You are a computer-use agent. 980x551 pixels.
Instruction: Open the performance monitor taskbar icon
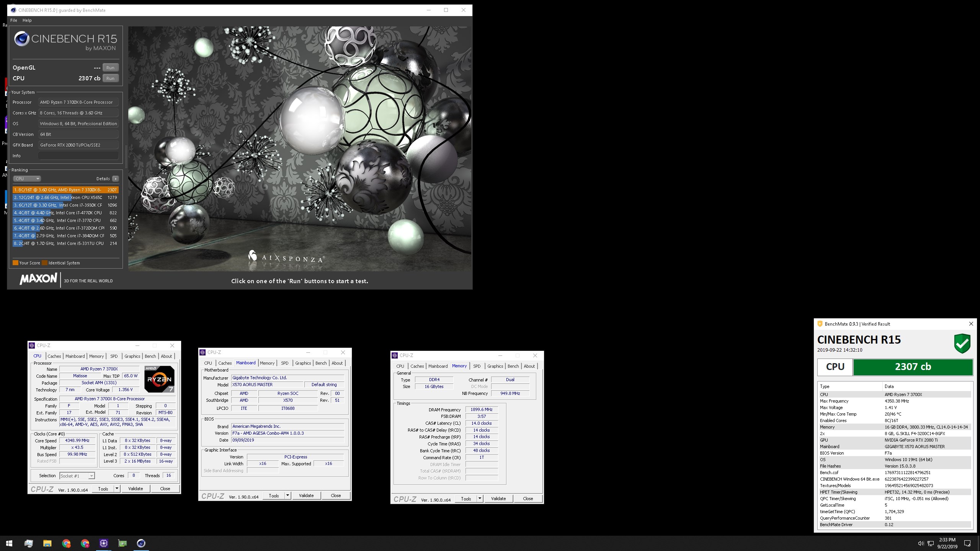[29, 543]
